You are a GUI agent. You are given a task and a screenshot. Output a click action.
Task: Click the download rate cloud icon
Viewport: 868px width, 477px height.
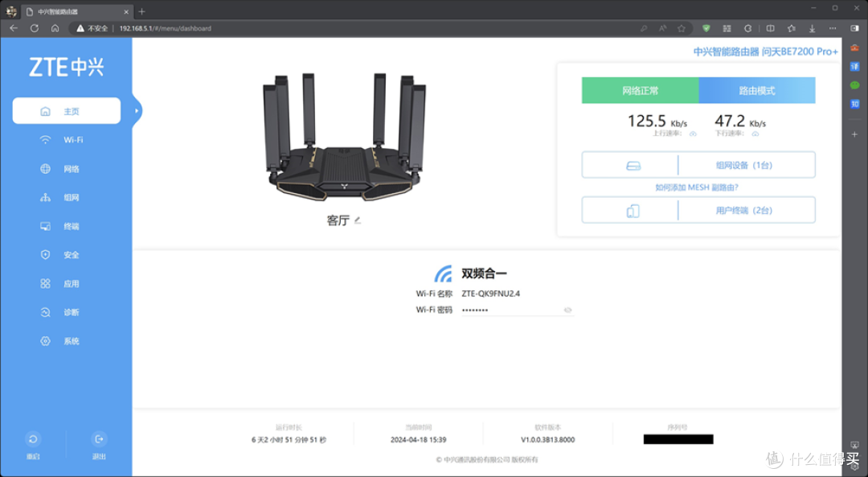pos(755,134)
